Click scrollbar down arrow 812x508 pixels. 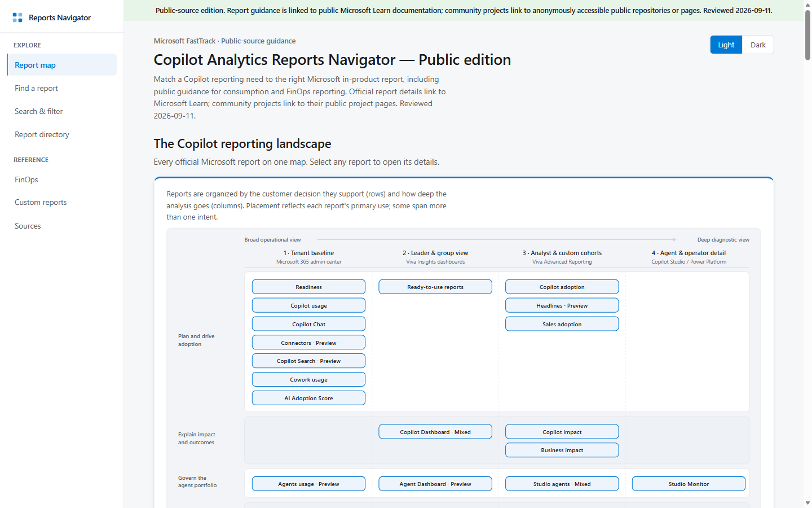807,503
